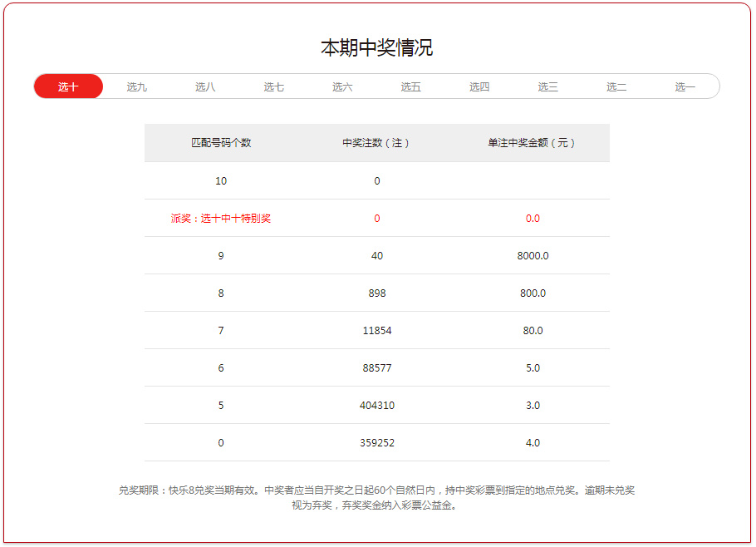The image size is (756, 547).
Task: Click the red 派奖：选十中十特别奖 label
Action: tap(221, 219)
